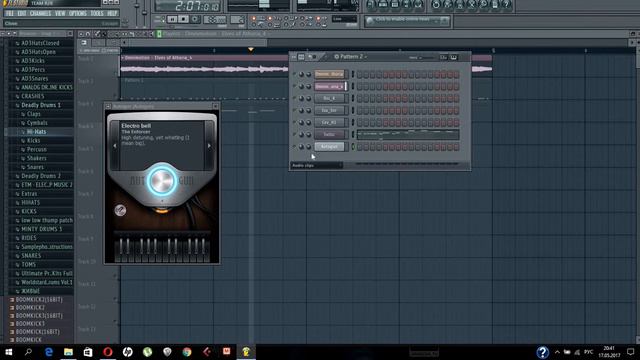Toggle mute LED on fifth channel row

pyautogui.click(x=294, y=122)
